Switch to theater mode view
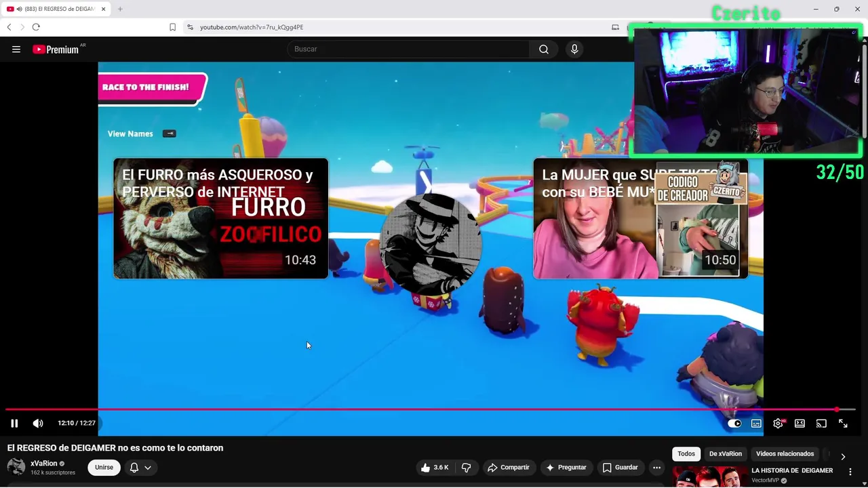 tap(800, 423)
